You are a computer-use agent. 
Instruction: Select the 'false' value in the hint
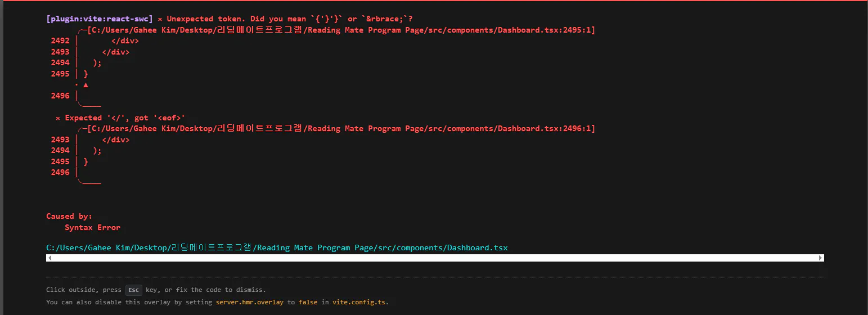(x=308, y=302)
